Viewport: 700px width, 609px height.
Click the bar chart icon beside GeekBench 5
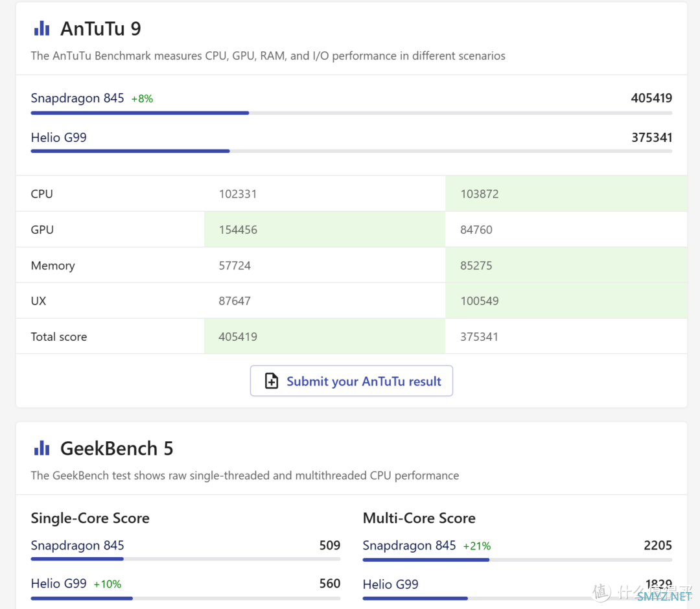(41, 448)
